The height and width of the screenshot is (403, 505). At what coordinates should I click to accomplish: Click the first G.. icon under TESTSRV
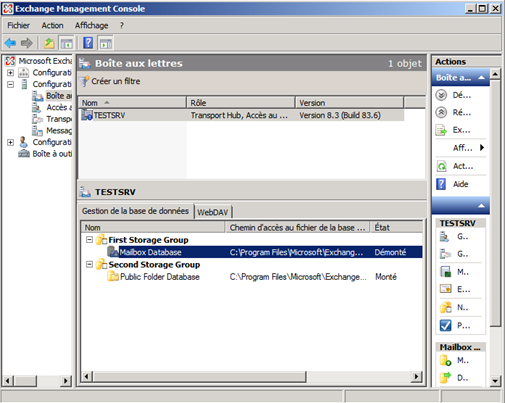coord(445,237)
